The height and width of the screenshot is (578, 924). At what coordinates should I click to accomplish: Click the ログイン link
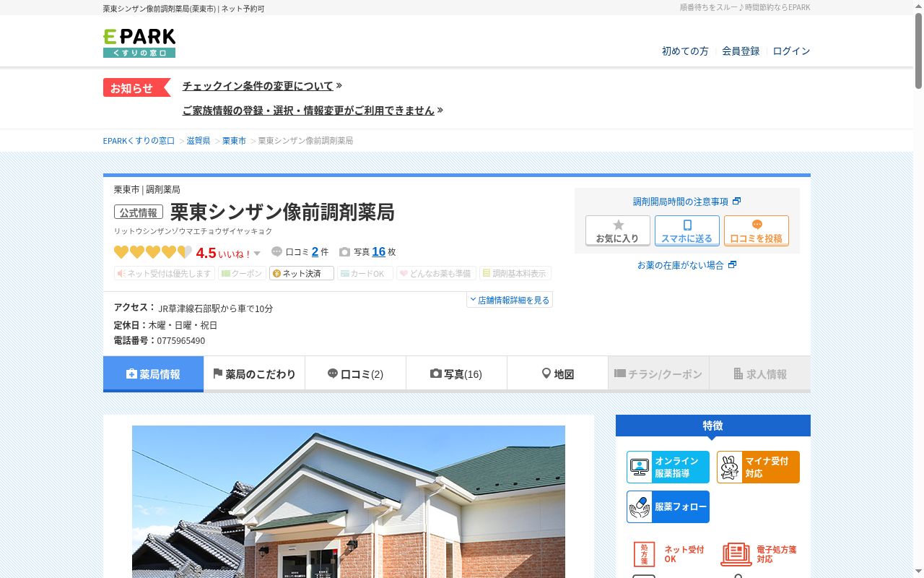pyautogui.click(x=791, y=51)
